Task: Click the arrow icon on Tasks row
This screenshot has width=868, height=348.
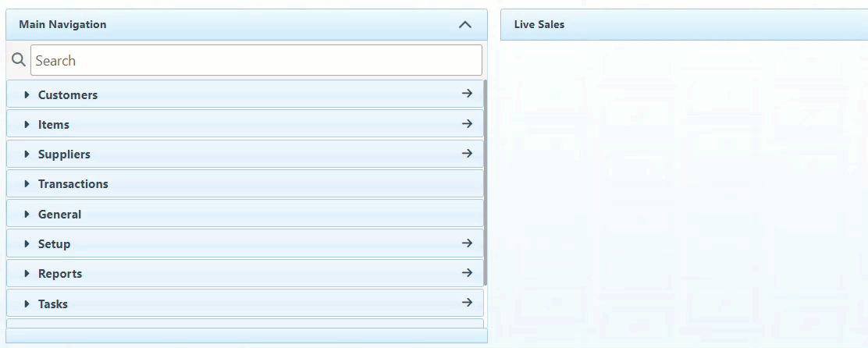Action: [x=467, y=303]
